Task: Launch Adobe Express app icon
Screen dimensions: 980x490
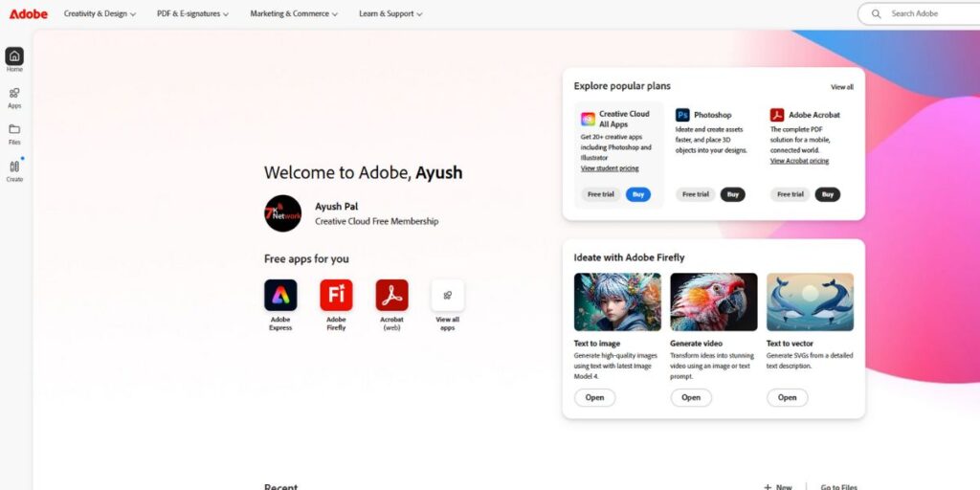Action: pos(280,295)
